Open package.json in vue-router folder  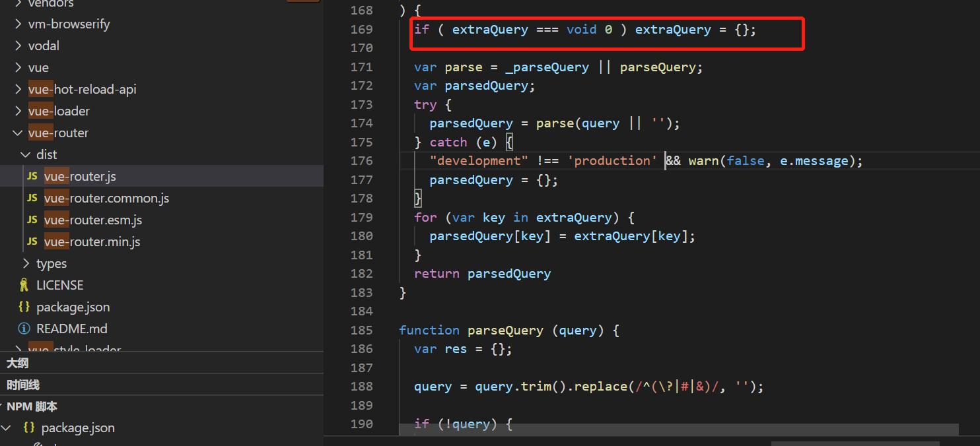(73, 307)
